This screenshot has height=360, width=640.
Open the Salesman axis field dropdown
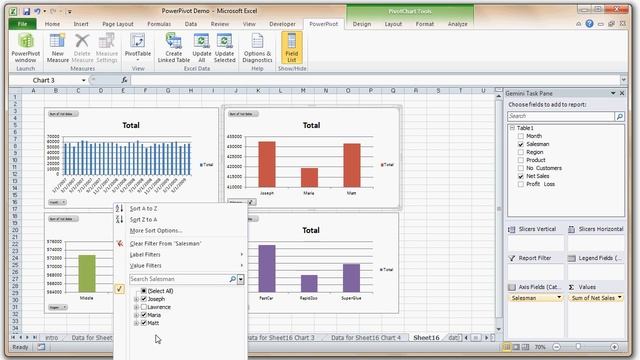[559, 298]
